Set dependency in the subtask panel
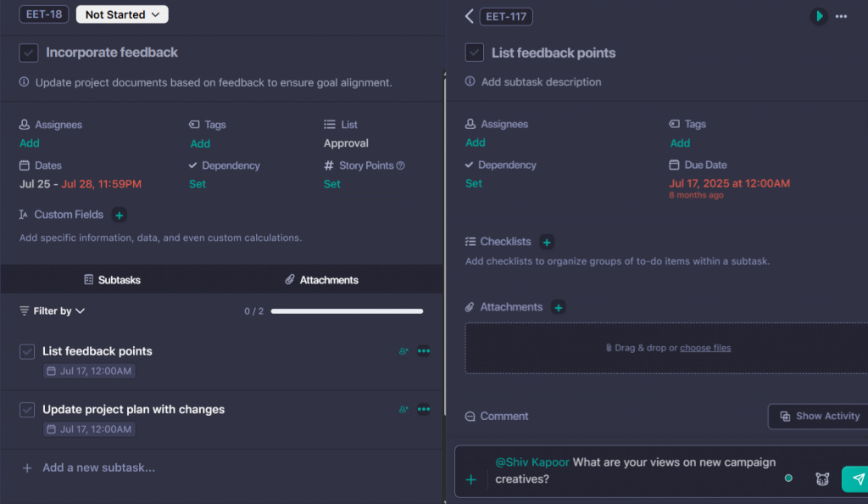 tap(473, 183)
